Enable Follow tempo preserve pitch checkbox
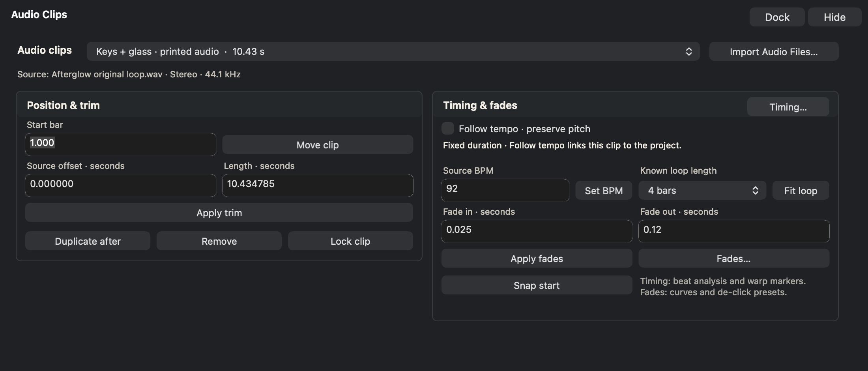This screenshot has height=371, width=868. click(x=448, y=128)
